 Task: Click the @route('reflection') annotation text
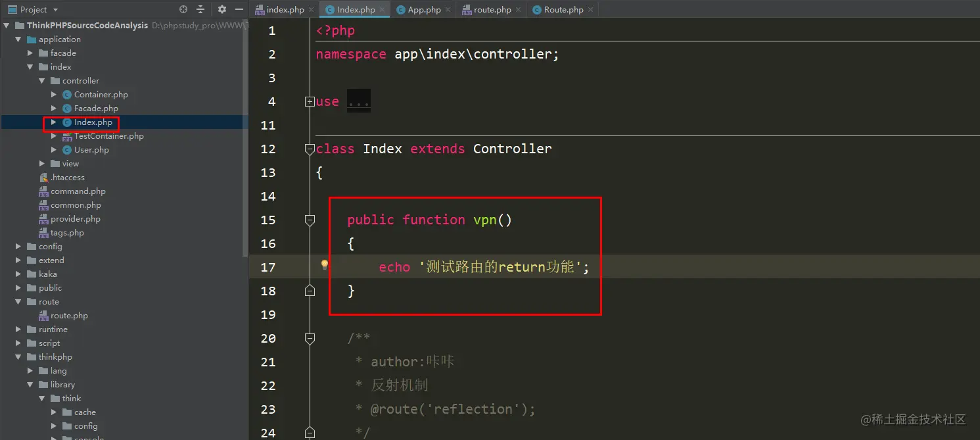[453, 409]
